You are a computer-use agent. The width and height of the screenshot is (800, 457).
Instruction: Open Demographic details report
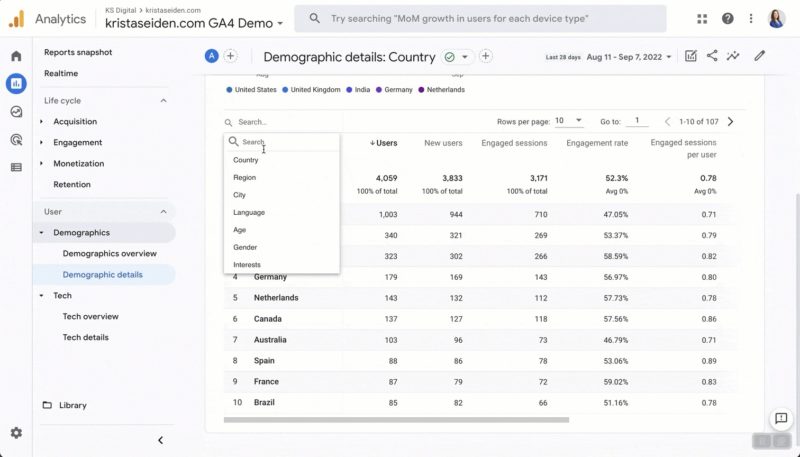(x=103, y=275)
